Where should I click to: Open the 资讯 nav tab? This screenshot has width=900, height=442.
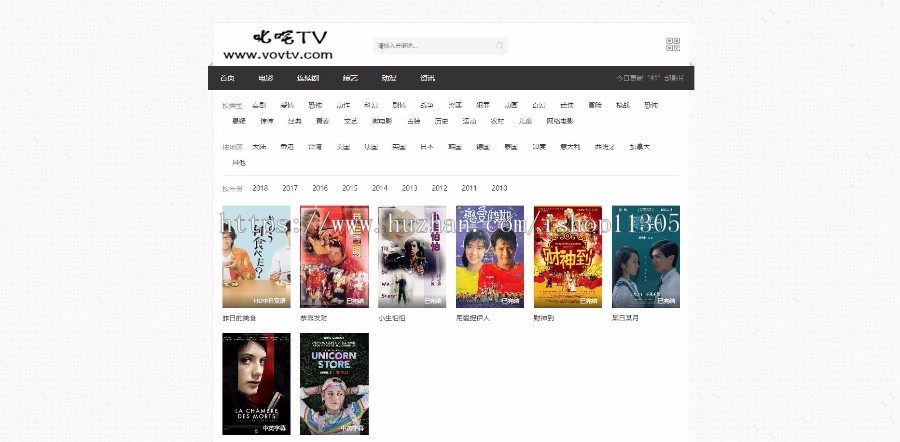click(427, 78)
